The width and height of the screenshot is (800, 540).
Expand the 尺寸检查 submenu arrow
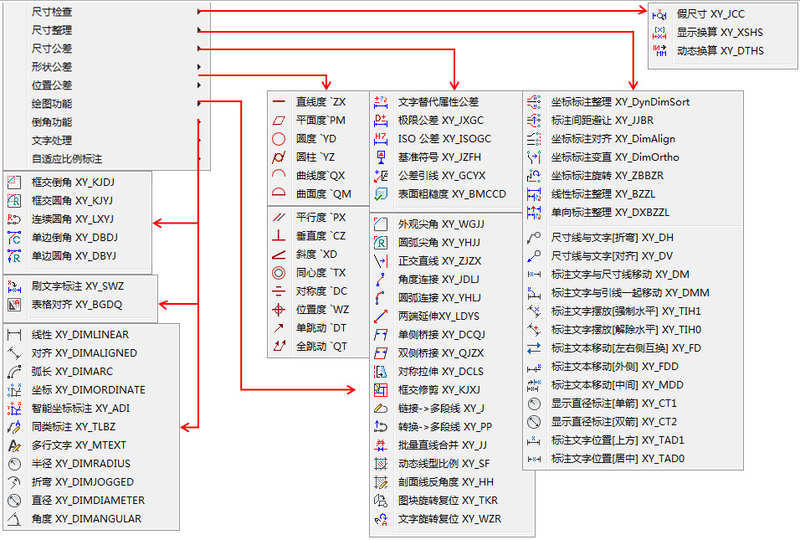200,12
